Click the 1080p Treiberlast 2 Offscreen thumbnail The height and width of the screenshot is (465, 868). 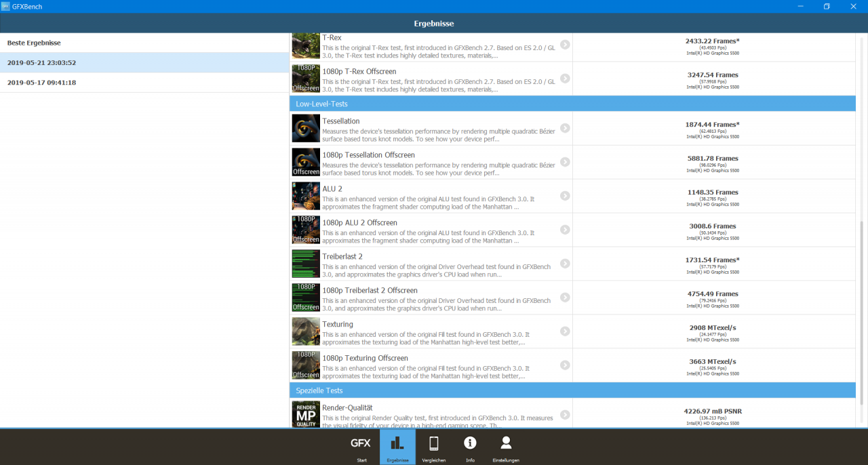tap(306, 298)
